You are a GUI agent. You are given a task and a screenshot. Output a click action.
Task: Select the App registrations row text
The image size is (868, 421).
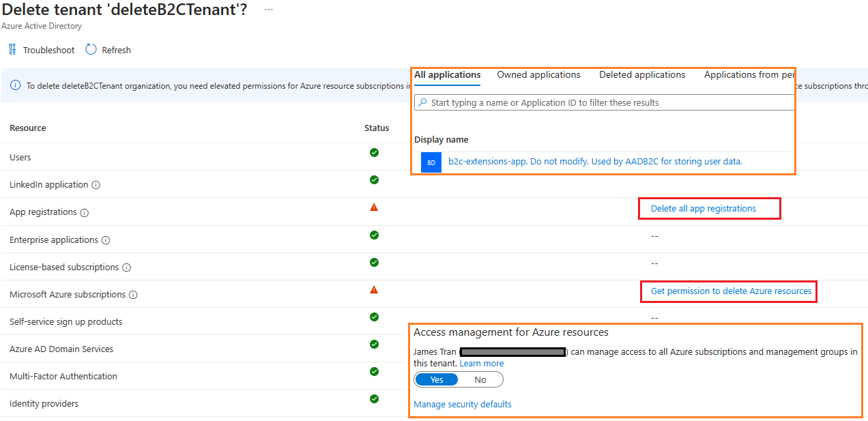click(x=43, y=212)
